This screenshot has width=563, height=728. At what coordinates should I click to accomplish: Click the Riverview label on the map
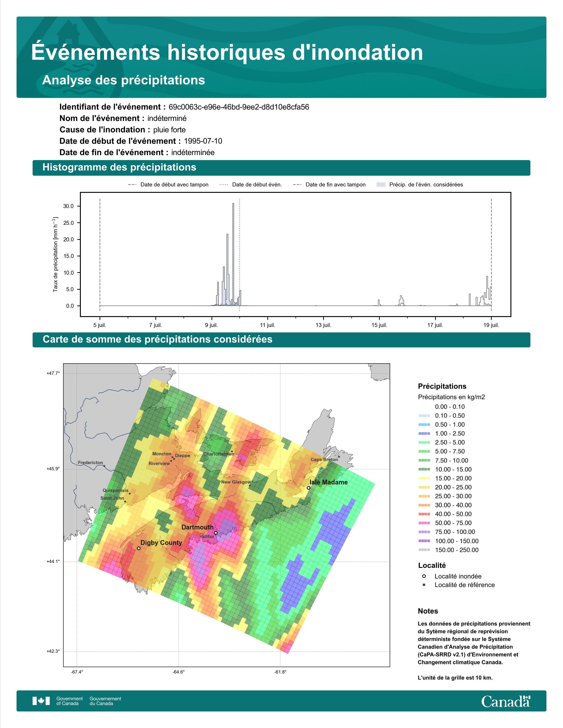(159, 463)
